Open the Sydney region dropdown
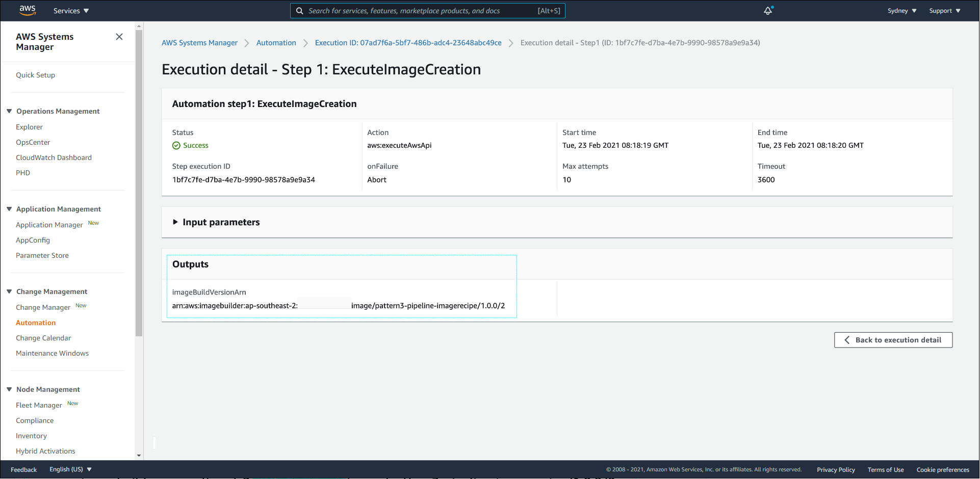Image resolution: width=980 pixels, height=479 pixels. coord(902,11)
